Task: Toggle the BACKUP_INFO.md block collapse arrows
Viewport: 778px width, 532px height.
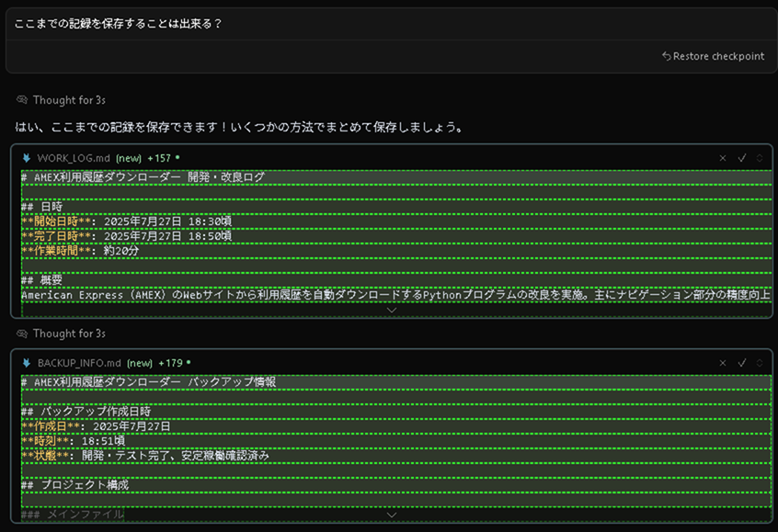Action: [760, 363]
